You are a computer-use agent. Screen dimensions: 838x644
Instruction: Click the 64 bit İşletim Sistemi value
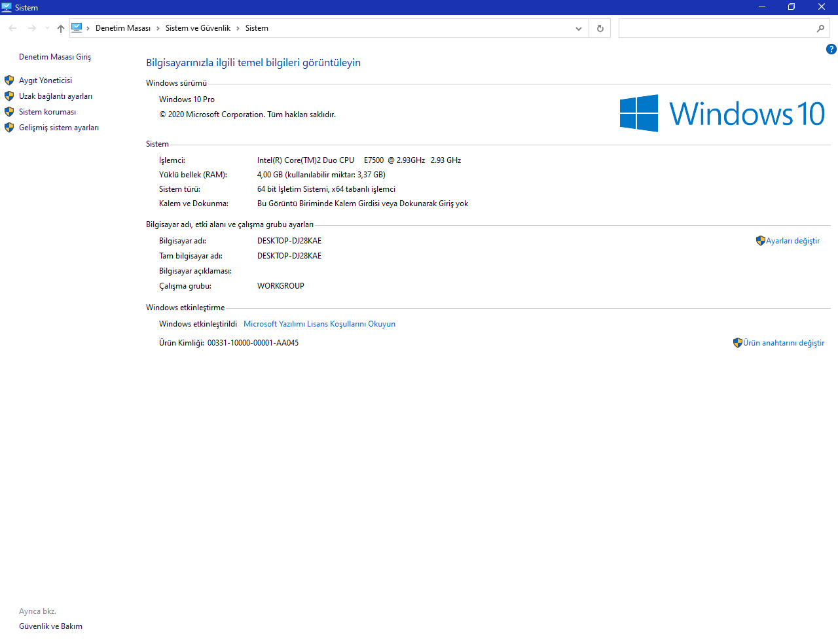coord(326,189)
